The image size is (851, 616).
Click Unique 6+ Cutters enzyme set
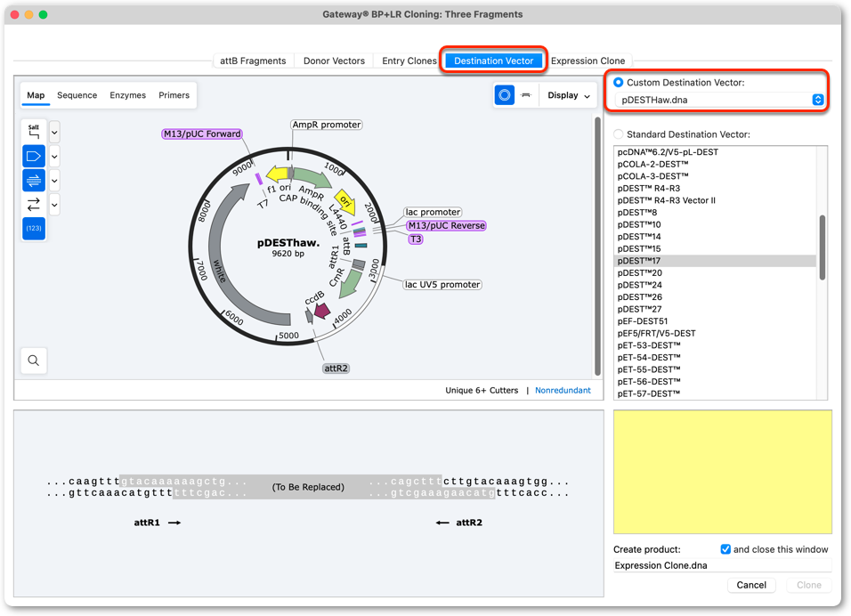click(482, 390)
